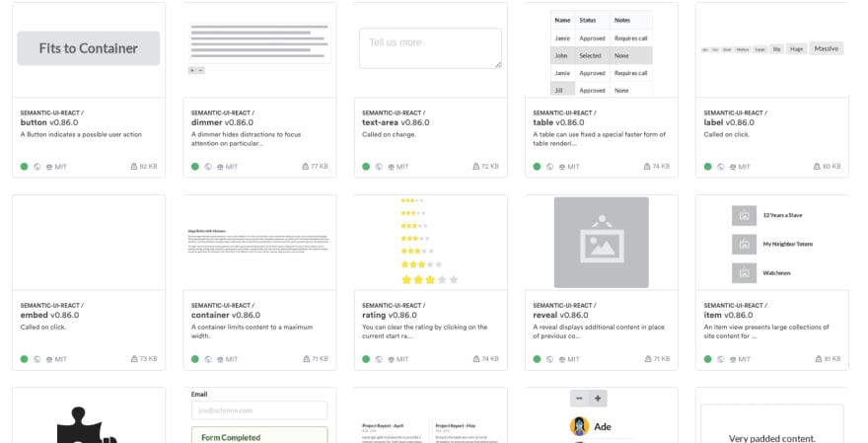Image resolution: width=868 pixels, height=443 pixels.
Task: Click the Massive label in label preview
Action: [x=826, y=48]
